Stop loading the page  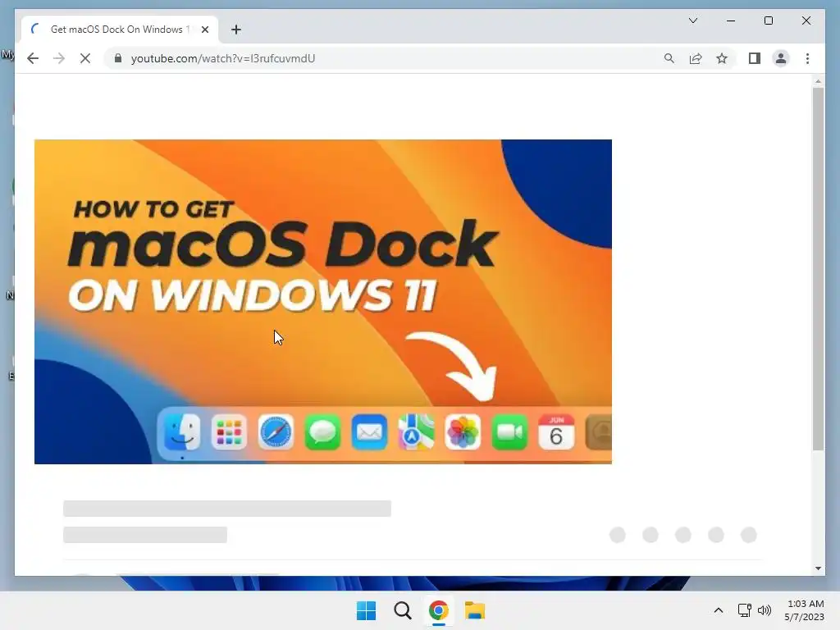coord(85,58)
